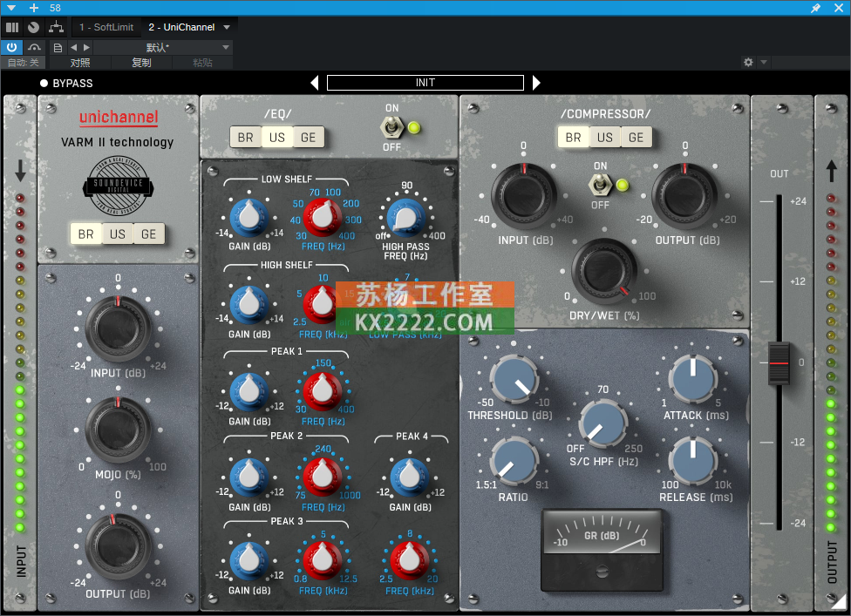
Task: Select US mode under the unichannel logo
Action: pyautogui.click(x=117, y=234)
